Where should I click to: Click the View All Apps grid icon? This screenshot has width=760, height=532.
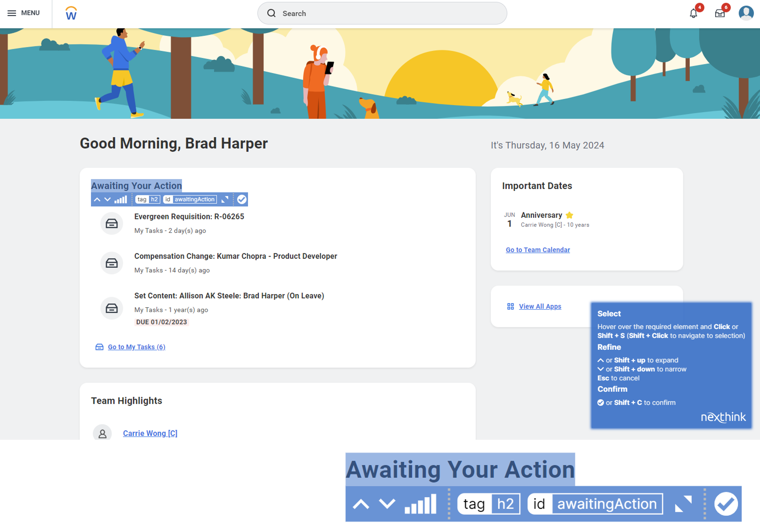pyautogui.click(x=510, y=306)
